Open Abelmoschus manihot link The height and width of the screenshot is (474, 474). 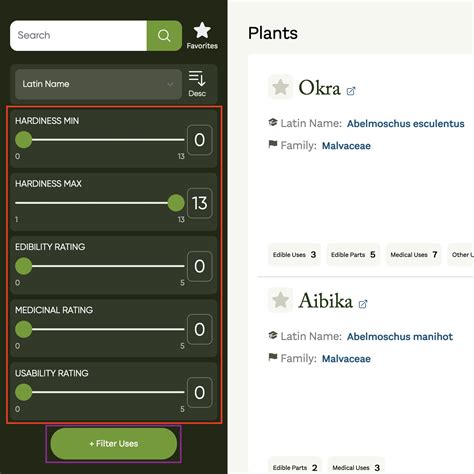400,336
